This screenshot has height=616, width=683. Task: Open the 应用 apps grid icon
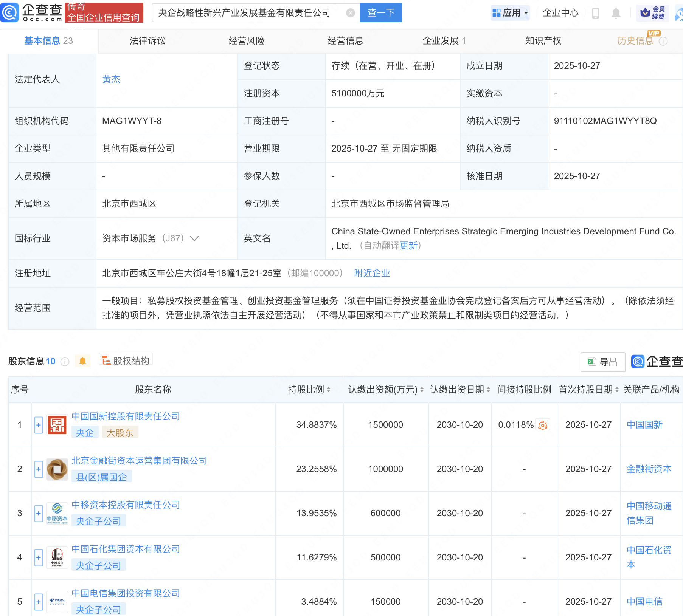(497, 12)
